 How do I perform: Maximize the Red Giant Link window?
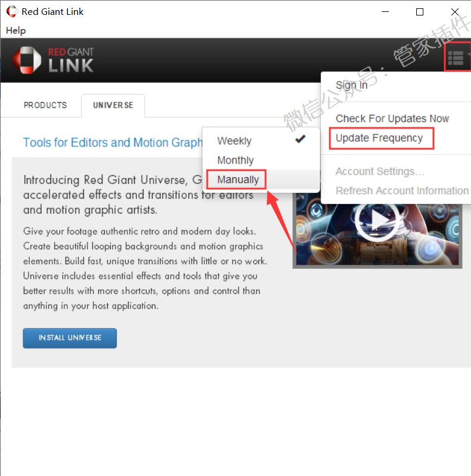[420, 12]
